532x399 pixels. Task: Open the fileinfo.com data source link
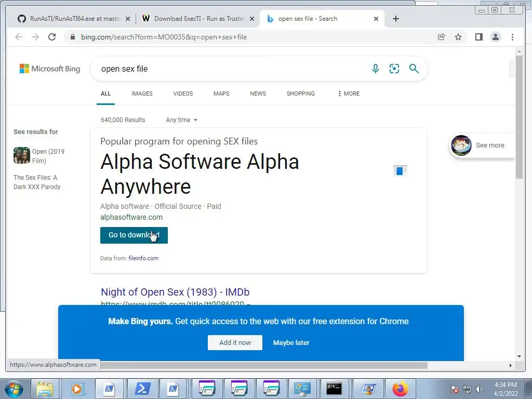(143, 258)
